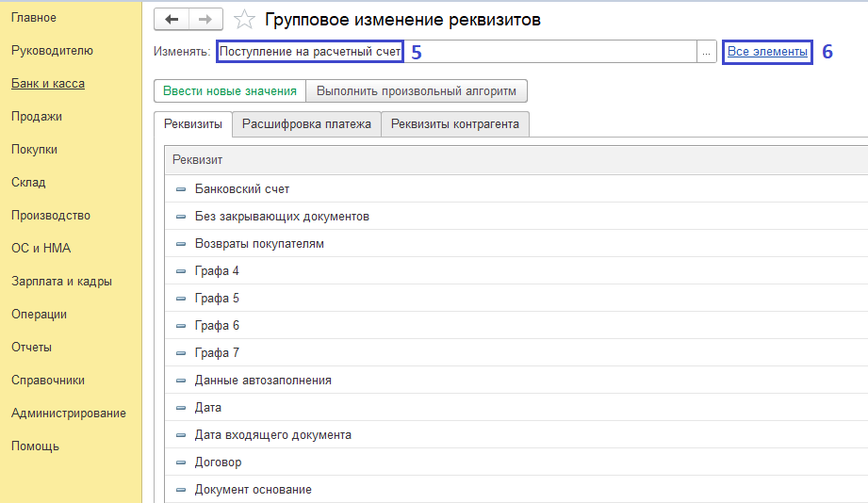Click the icon beside Графа 5 row

point(181,299)
